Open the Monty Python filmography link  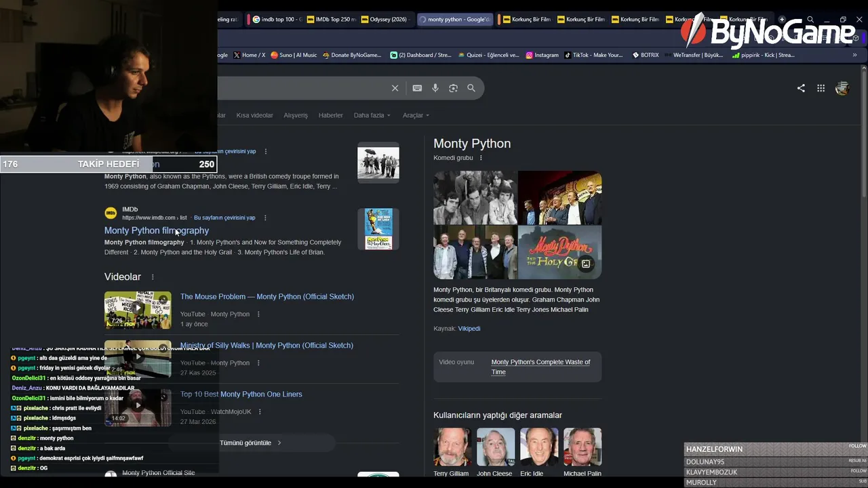pyautogui.click(x=157, y=230)
